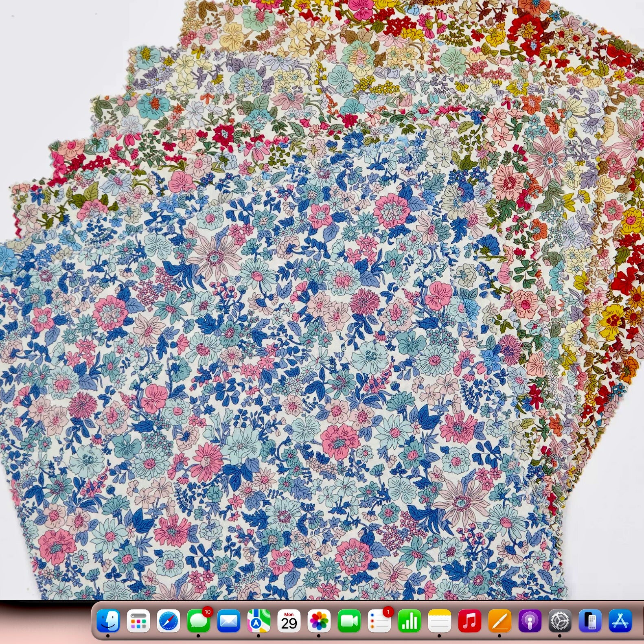The width and height of the screenshot is (644, 644).
Task: Start FaceTime from the Dock
Action: point(349,621)
